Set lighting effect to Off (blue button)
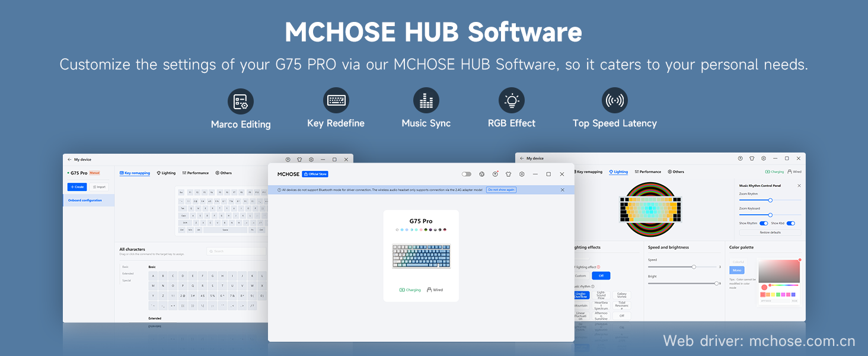868x356 pixels. pos(601,276)
